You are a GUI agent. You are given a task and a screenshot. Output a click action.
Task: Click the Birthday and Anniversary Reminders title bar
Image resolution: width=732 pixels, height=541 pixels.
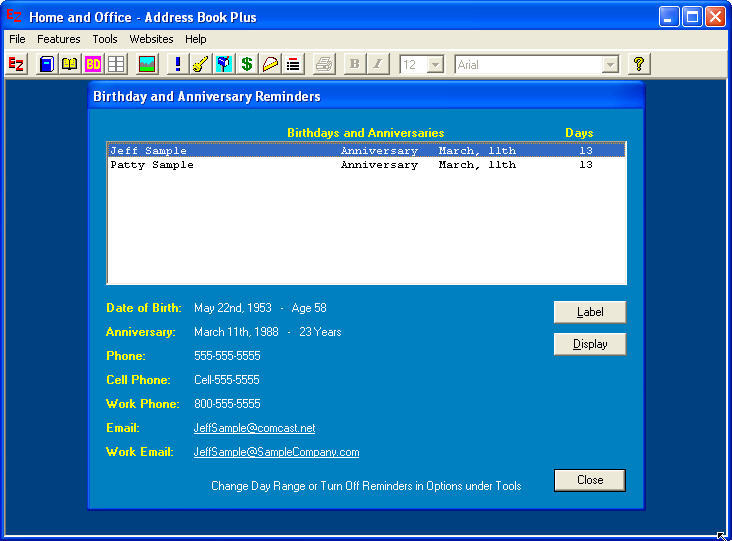click(366, 96)
